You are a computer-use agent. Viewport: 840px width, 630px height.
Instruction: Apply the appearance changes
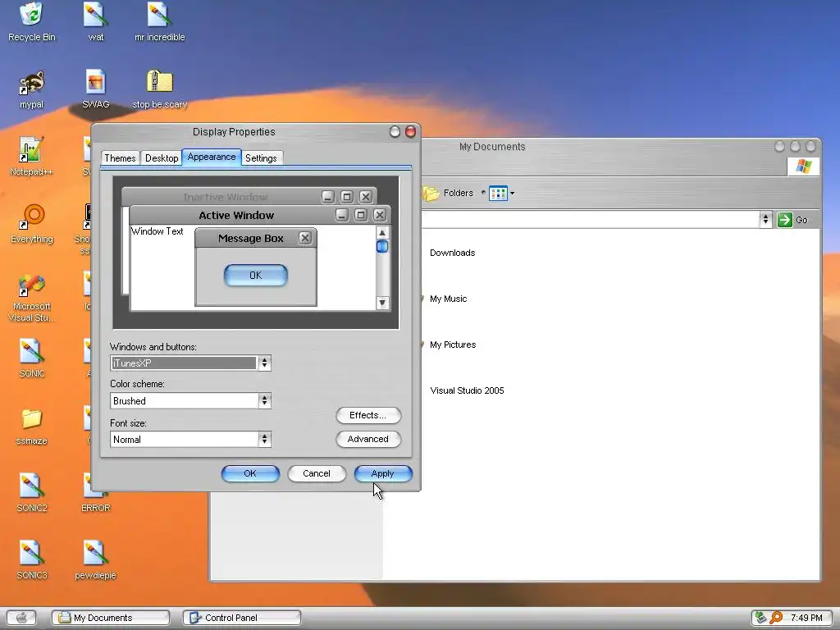382,473
